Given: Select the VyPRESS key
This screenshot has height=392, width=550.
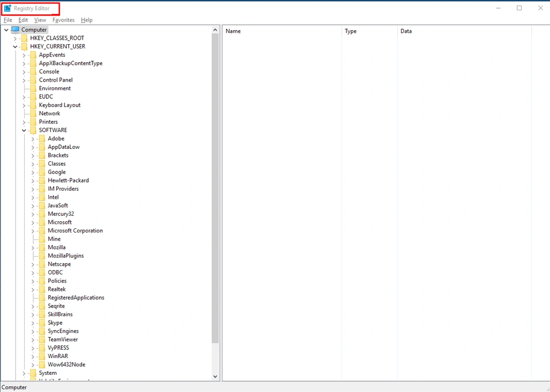Looking at the screenshot, I should (x=58, y=348).
